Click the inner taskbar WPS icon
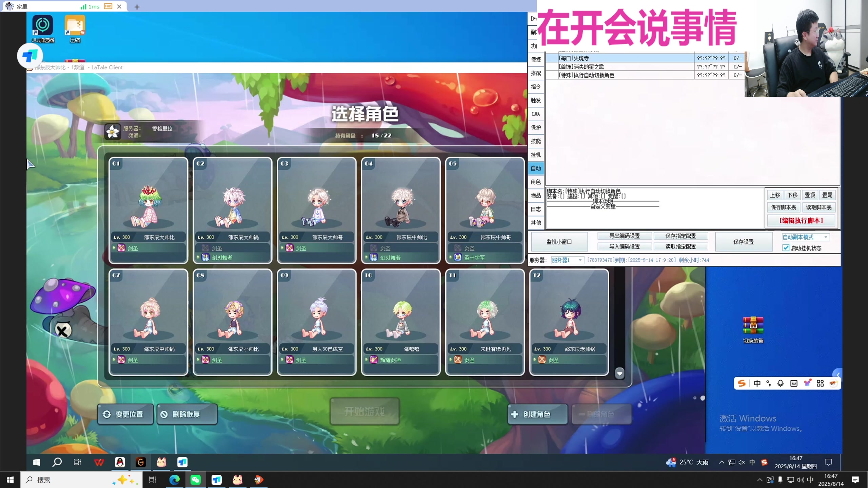This screenshot has width=868, height=488. [99, 462]
